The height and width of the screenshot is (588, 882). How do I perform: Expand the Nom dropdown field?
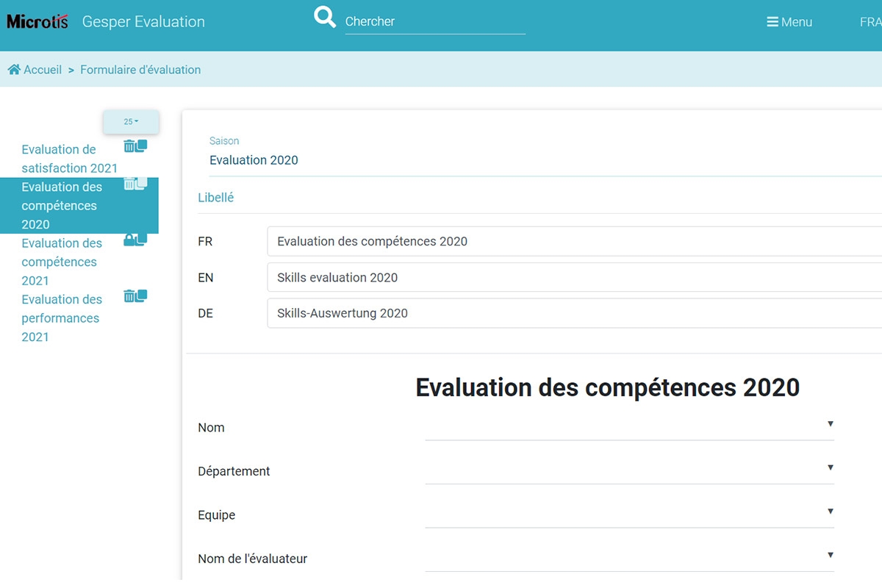(830, 424)
